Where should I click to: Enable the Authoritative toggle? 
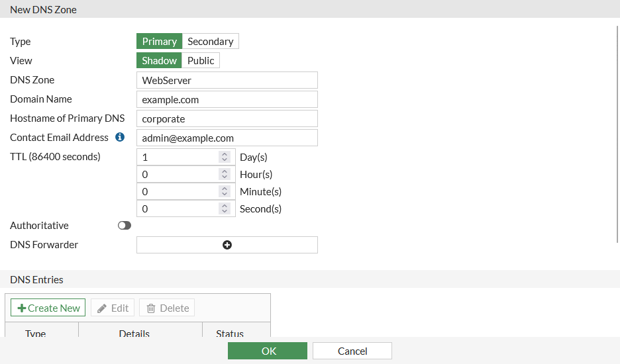pyautogui.click(x=125, y=226)
